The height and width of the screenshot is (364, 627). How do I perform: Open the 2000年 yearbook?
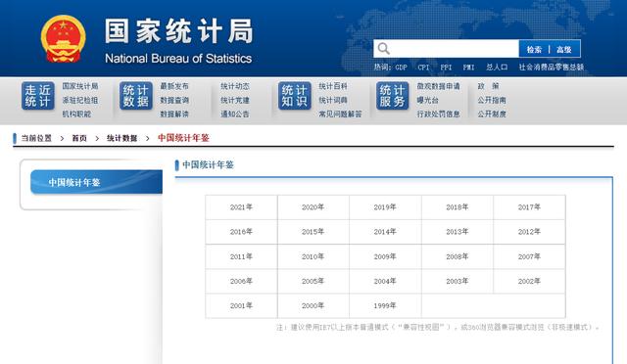[313, 305]
